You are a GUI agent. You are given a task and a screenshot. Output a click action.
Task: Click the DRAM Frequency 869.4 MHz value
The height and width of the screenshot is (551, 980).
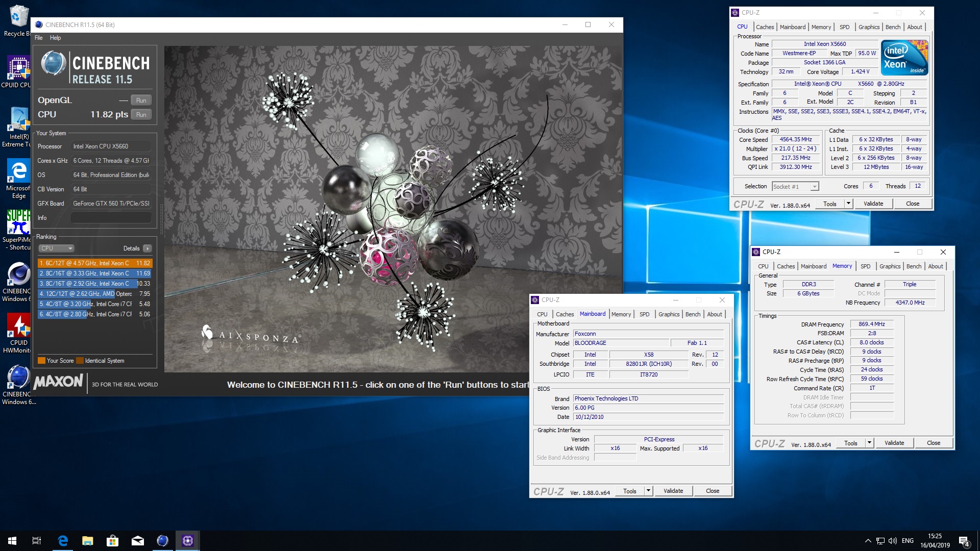tap(872, 324)
